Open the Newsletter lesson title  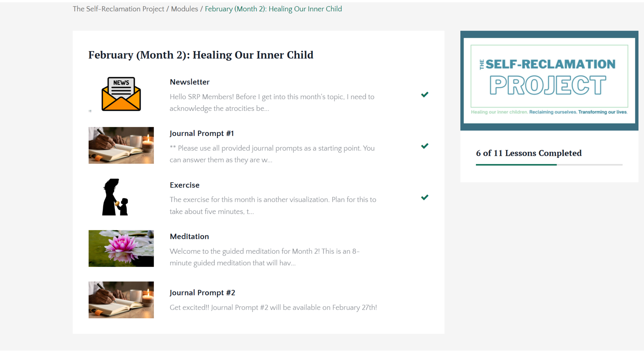(x=189, y=82)
